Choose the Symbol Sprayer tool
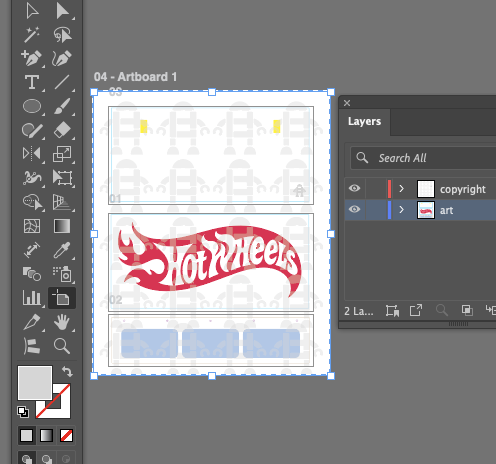This screenshot has height=464, width=496. [62, 274]
